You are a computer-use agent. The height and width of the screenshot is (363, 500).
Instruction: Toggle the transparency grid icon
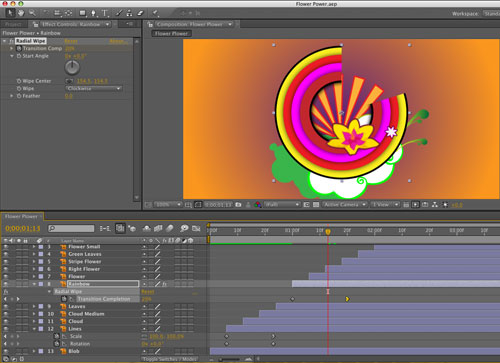(316, 205)
